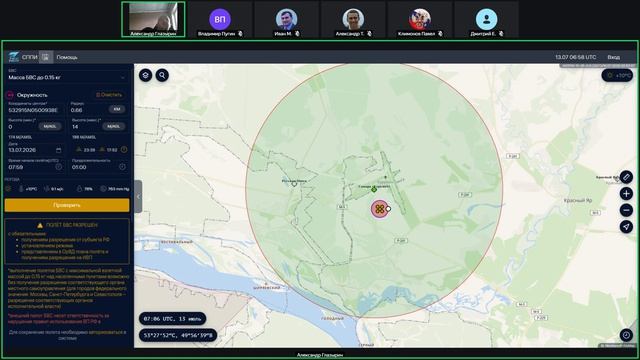
Task: Select Александр Глазырин video thumbnail
Action: coord(153,19)
